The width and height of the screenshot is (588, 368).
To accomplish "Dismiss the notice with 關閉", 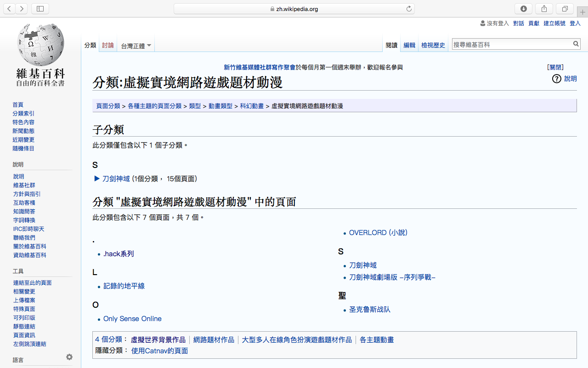I will pos(555,67).
